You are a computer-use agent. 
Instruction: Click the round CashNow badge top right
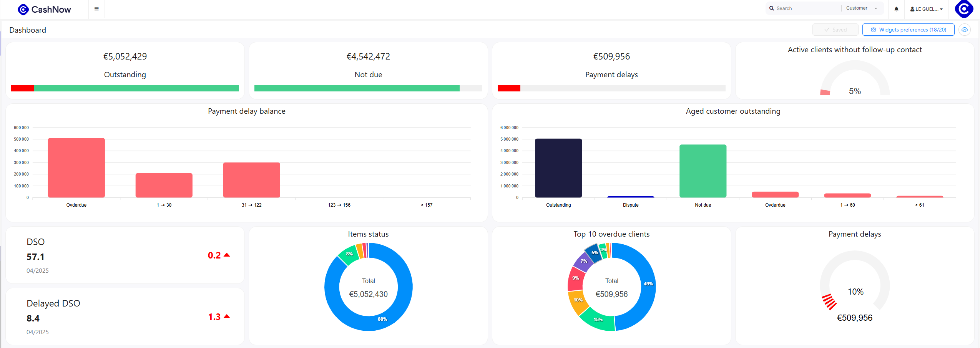tap(964, 9)
